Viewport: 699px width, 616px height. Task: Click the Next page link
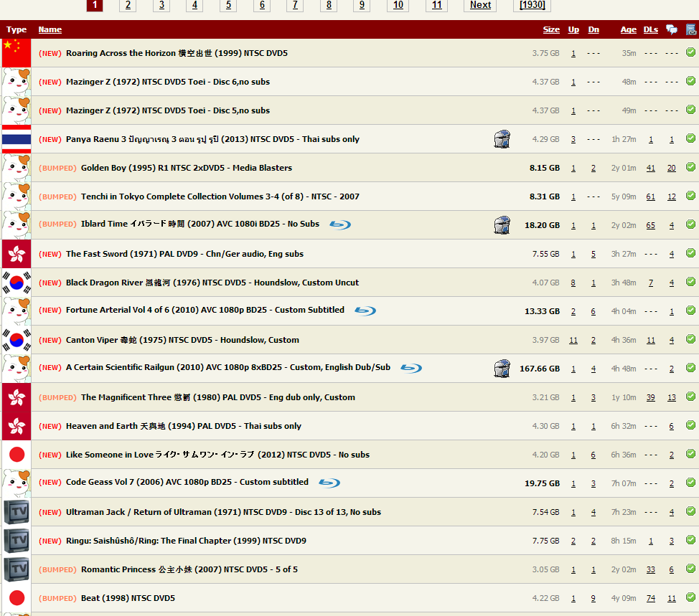(480, 5)
